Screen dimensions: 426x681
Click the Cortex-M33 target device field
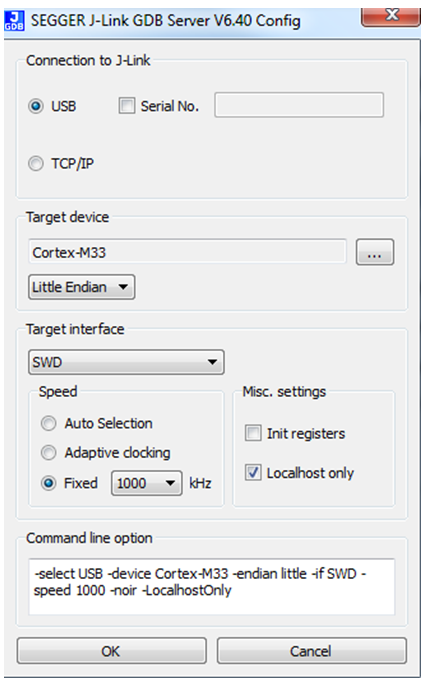pos(187,251)
